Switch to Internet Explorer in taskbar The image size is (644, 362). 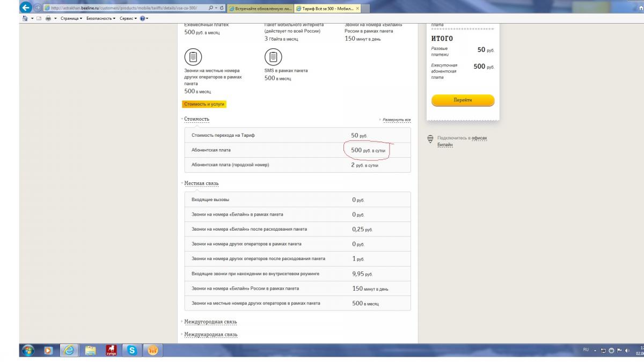tap(69, 350)
